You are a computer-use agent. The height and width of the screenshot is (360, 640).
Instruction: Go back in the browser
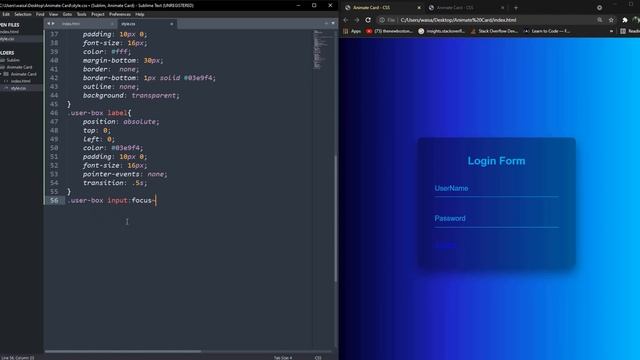click(x=346, y=20)
